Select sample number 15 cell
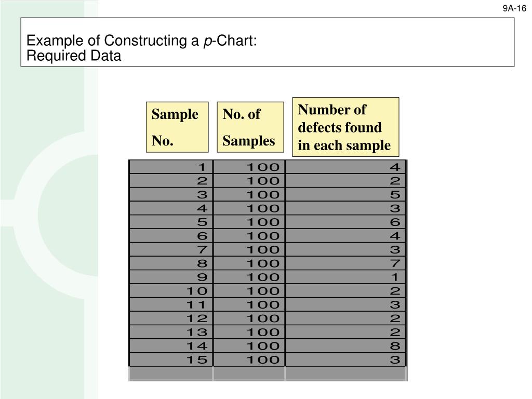 click(x=171, y=360)
